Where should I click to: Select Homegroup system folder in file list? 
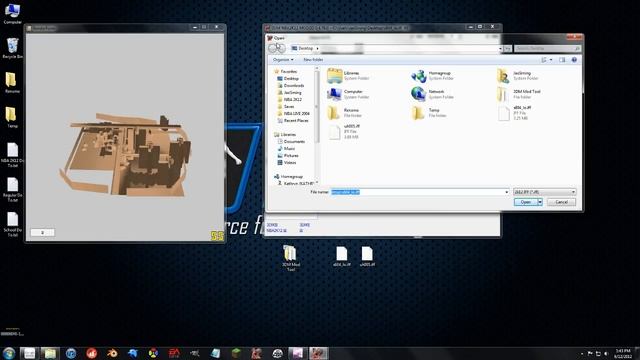[433, 76]
